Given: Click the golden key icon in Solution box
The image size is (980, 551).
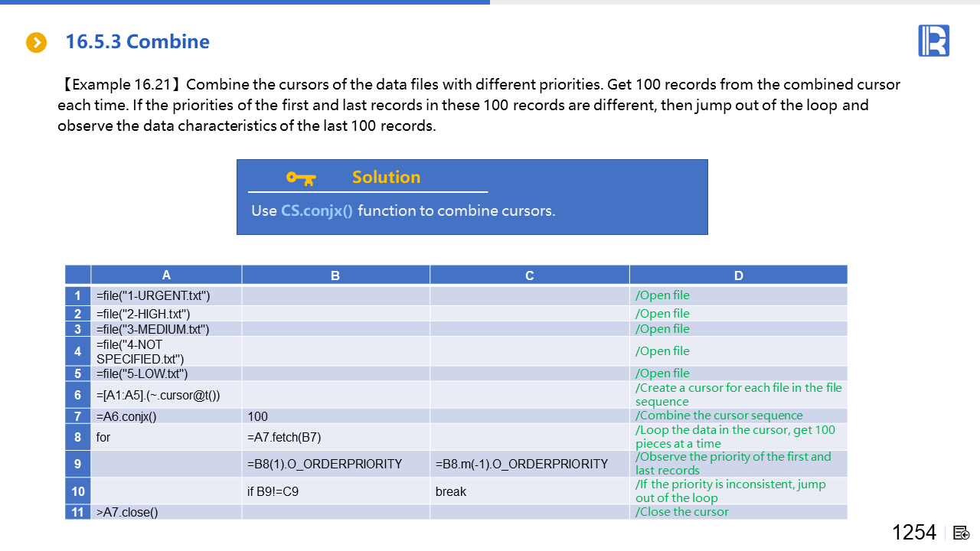Looking at the screenshot, I should [300, 178].
